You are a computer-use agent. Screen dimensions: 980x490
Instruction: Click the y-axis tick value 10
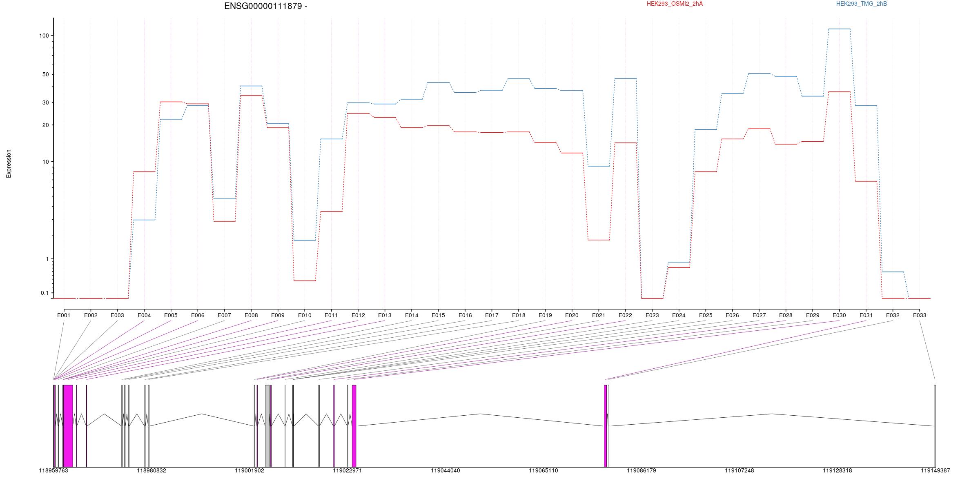(45, 162)
